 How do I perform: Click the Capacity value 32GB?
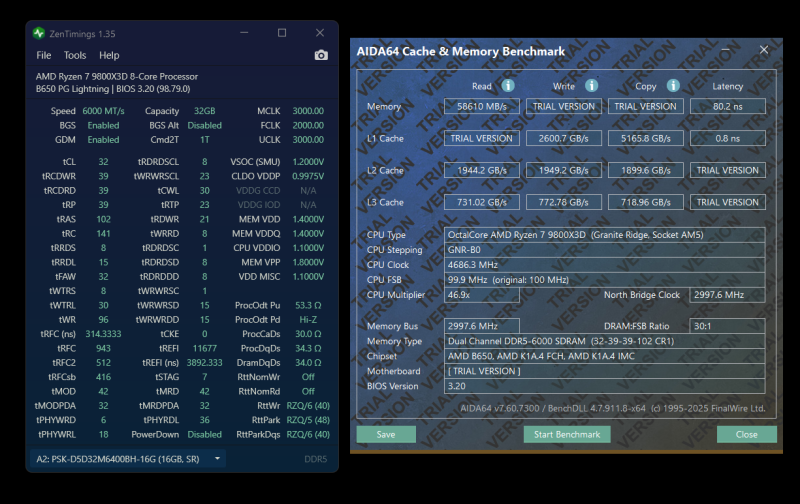point(205,111)
